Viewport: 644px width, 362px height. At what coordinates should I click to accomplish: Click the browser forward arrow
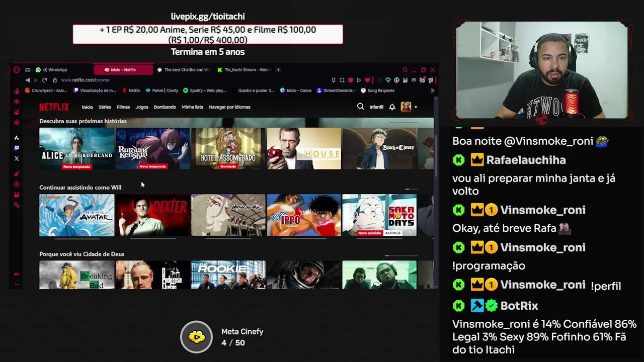tap(36, 80)
